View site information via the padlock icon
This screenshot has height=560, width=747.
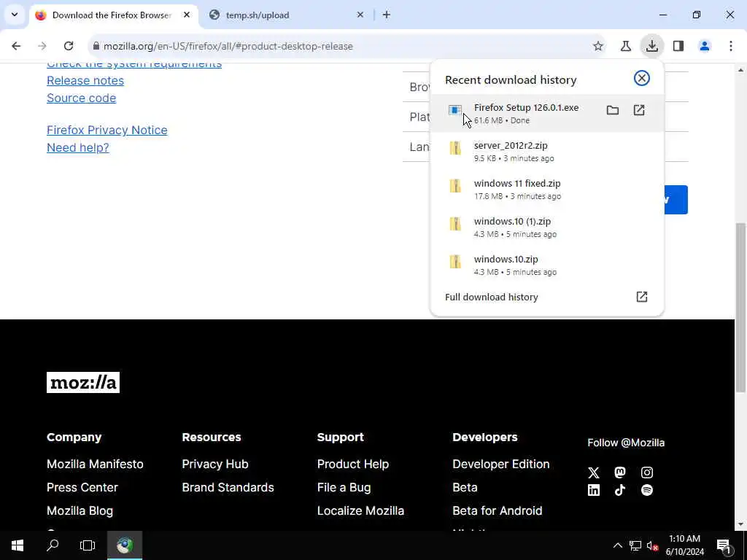(x=96, y=46)
